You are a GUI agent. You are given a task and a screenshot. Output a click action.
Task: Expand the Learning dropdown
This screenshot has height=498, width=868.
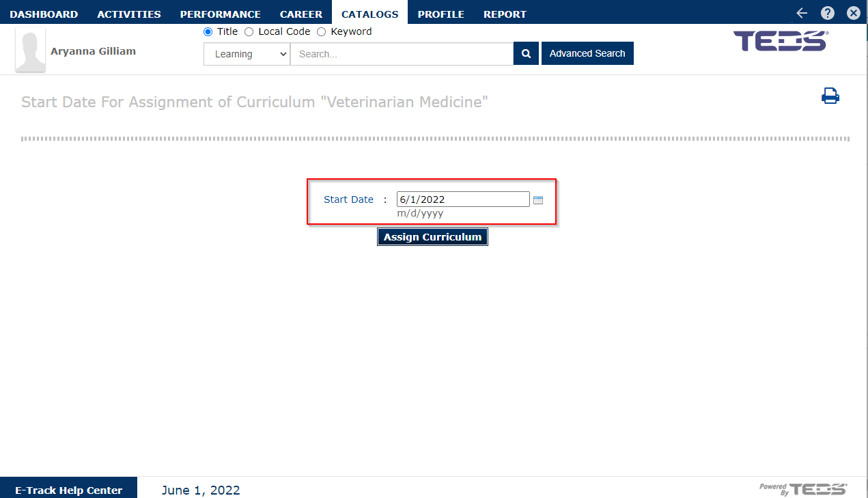(247, 54)
